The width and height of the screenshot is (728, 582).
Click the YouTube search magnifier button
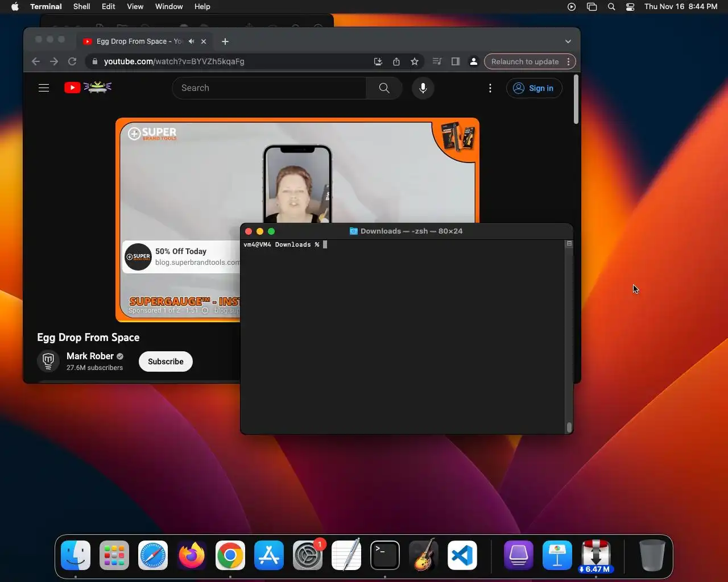[384, 88]
